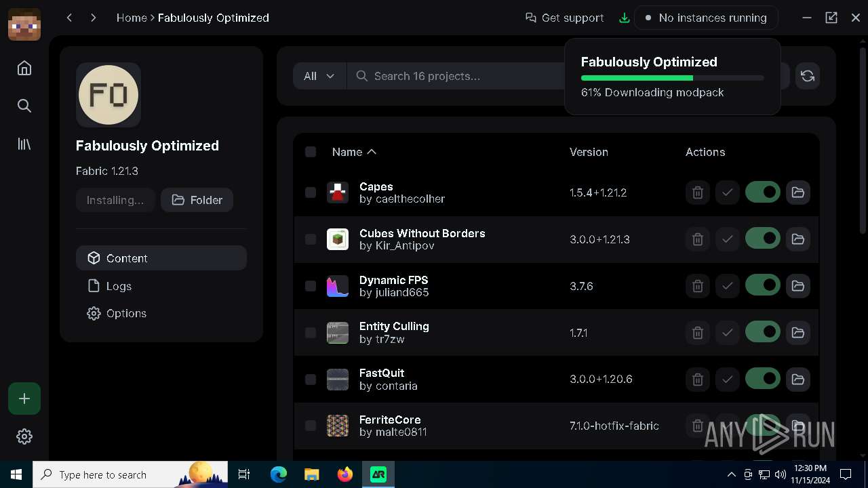Click Home in the breadcrumb
This screenshot has width=868, height=488.
(132, 18)
